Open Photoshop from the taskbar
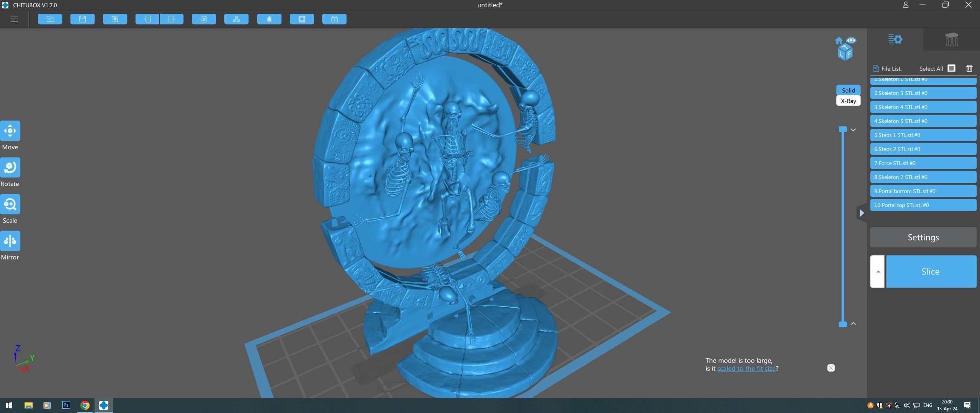The height and width of the screenshot is (413, 980). tap(66, 405)
